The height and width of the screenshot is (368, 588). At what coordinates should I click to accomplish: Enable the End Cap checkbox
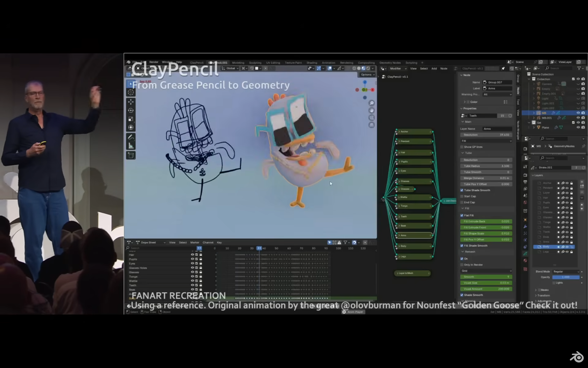point(462,202)
